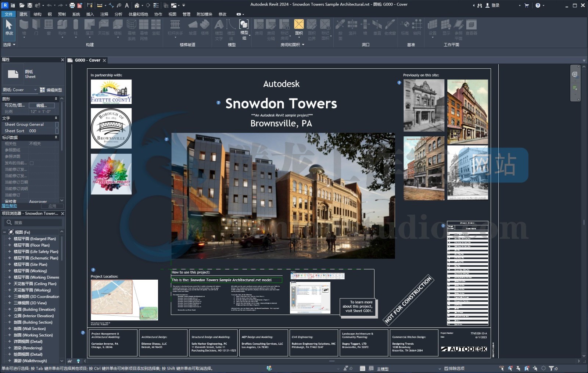Viewport: 588px width, 373px height.
Task: Open help with the question mark icon
Action: click(x=538, y=6)
